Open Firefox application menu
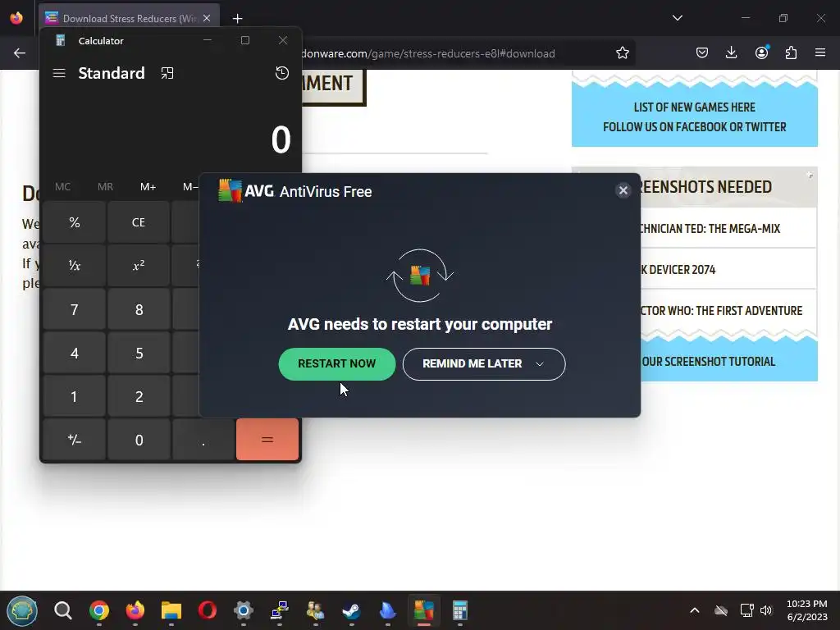Screen dimensions: 840x630 [820, 53]
